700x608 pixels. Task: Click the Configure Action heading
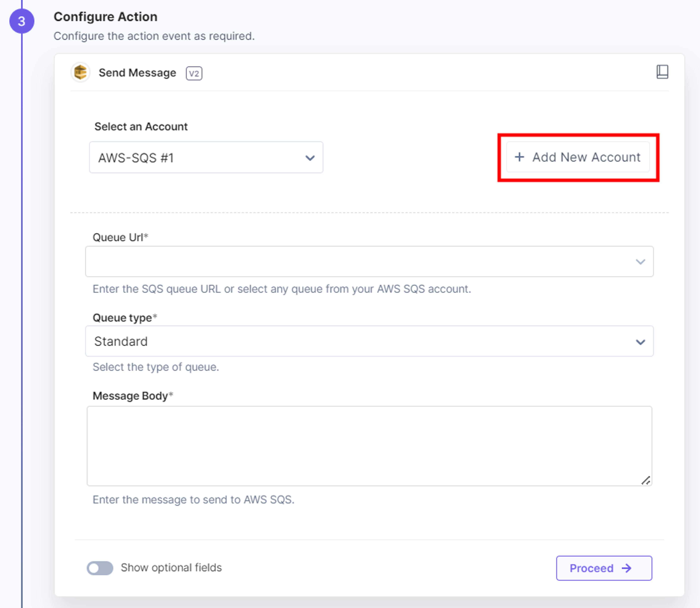click(x=106, y=17)
